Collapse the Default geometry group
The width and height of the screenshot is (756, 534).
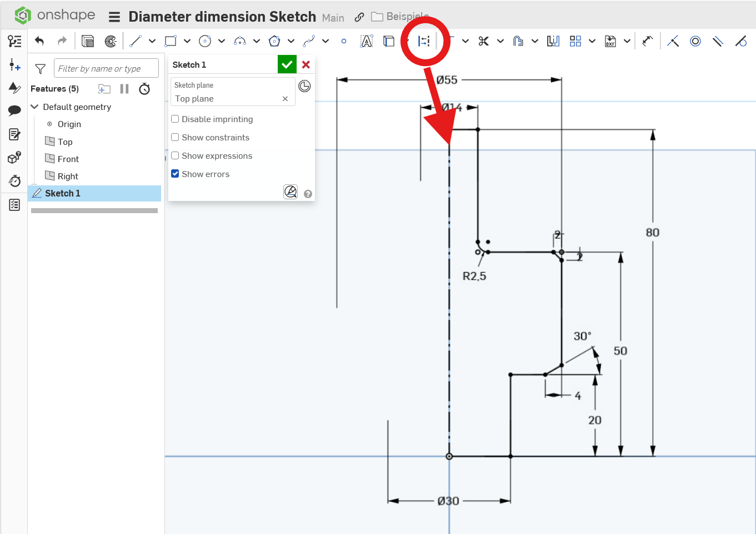(x=34, y=107)
